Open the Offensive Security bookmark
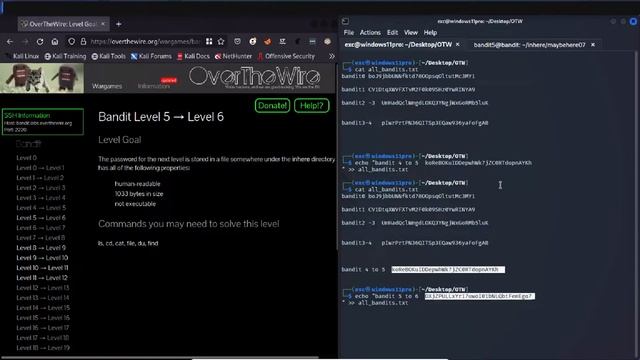Screen dimensions: 640x360 (x=286, y=56)
